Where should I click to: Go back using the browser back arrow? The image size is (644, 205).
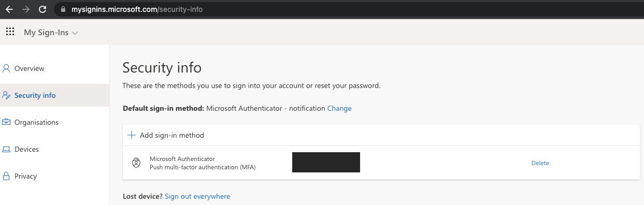click(9, 9)
